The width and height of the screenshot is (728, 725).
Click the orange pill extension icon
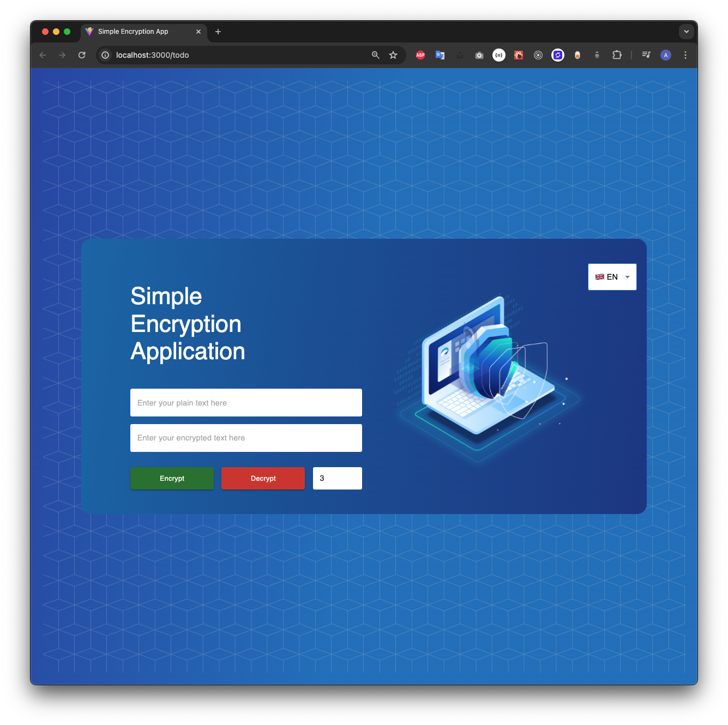[577, 55]
